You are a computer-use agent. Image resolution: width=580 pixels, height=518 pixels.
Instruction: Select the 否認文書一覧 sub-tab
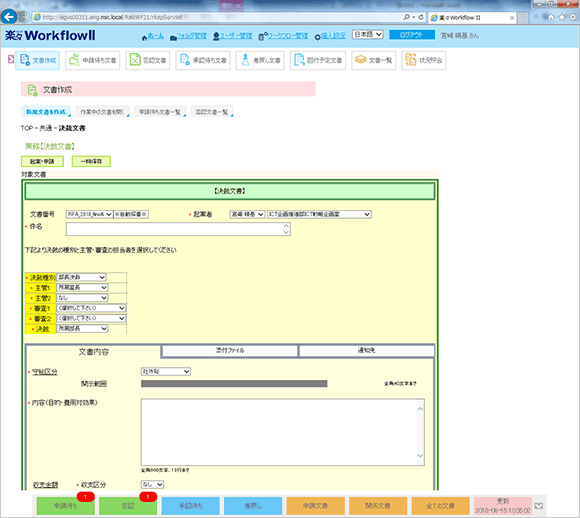212,112
